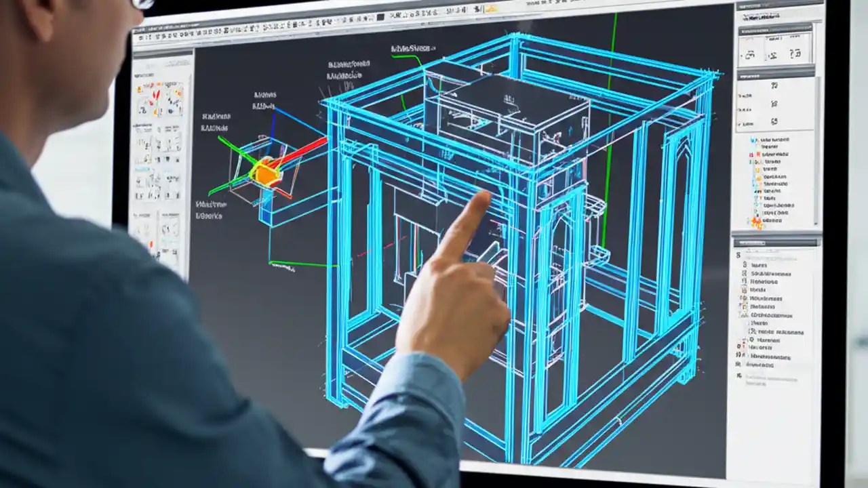The height and width of the screenshot is (488, 868).
Task: Click the orange assembly icon at the feature tree bottom
Action: pos(755,222)
